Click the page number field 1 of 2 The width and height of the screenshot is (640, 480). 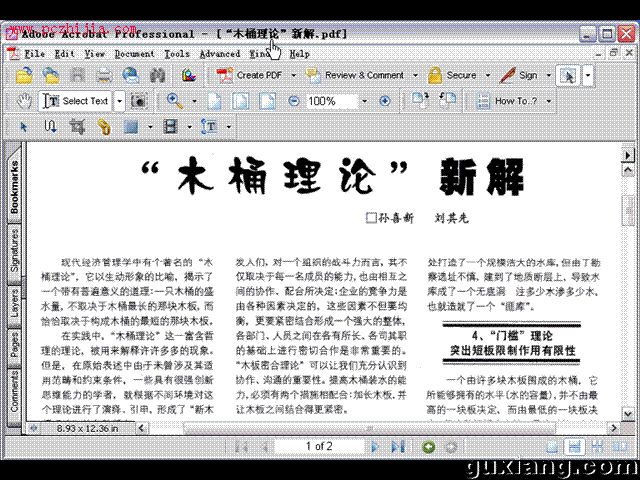pyautogui.click(x=319, y=446)
